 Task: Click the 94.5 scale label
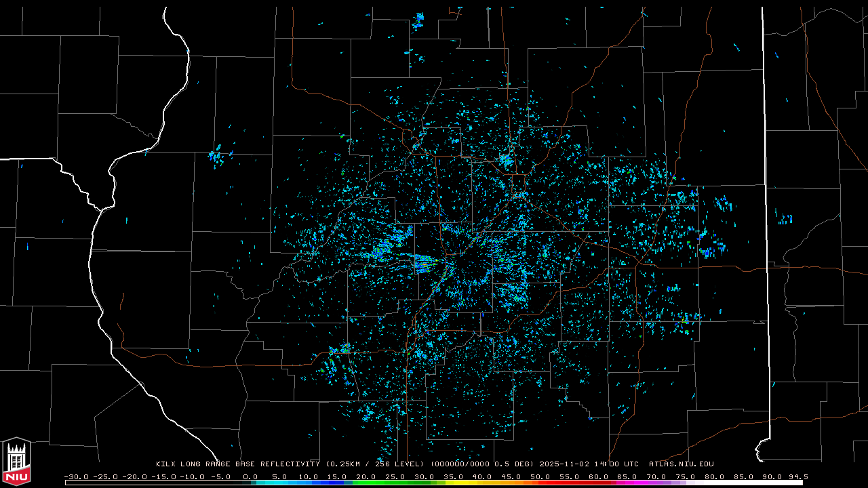(797, 476)
